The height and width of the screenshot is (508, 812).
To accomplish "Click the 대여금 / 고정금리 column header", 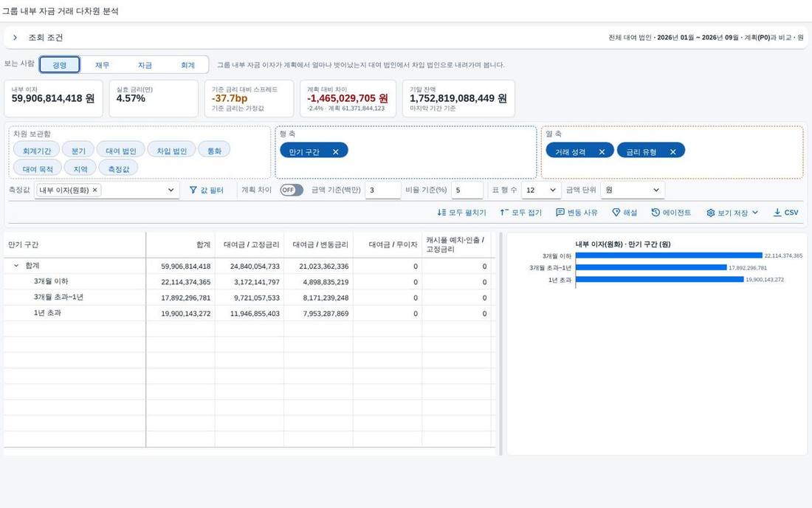I will [250, 244].
